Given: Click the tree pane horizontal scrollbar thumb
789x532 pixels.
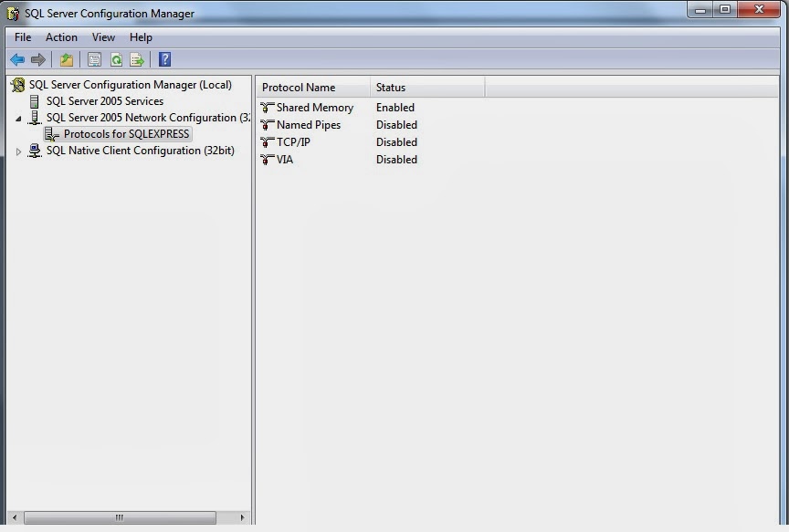Looking at the screenshot, I should coord(120,517).
